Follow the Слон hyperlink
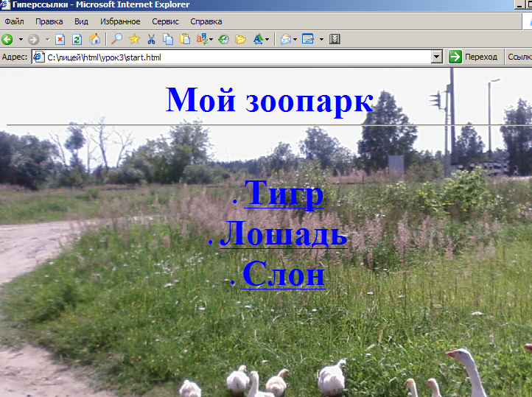 [x=284, y=274]
